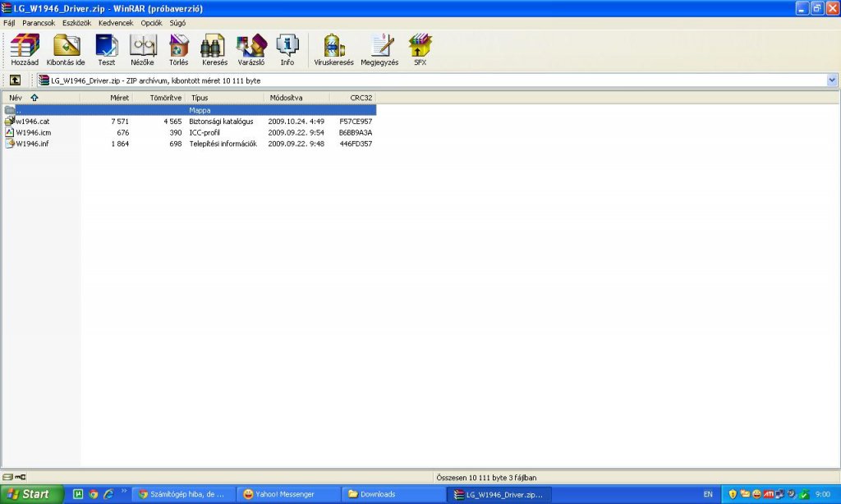Click the date 2009.10.24. 4:49
Screen dimensions: 841x504
[x=296, y=121]
